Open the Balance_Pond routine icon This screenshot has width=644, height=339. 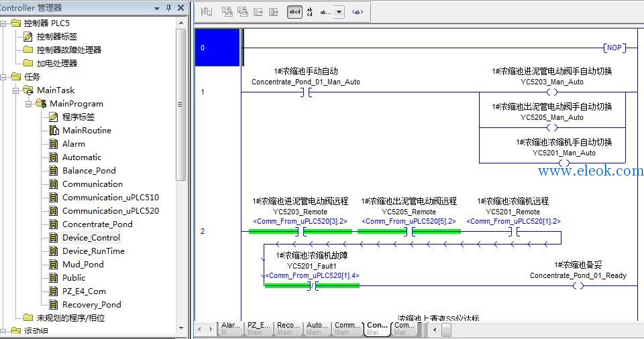[54, 171]
